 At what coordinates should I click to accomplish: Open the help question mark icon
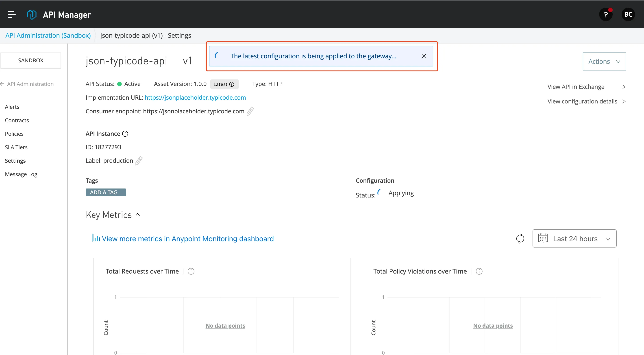[606, 15]
